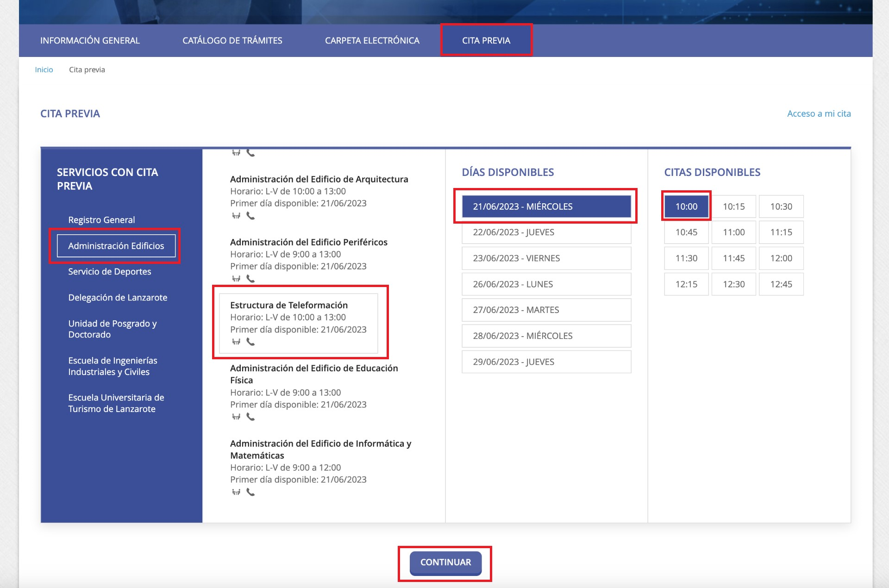Open the Acceso a mi cita link
This screenshot has width=889, height=588.
tap(819, 113)
